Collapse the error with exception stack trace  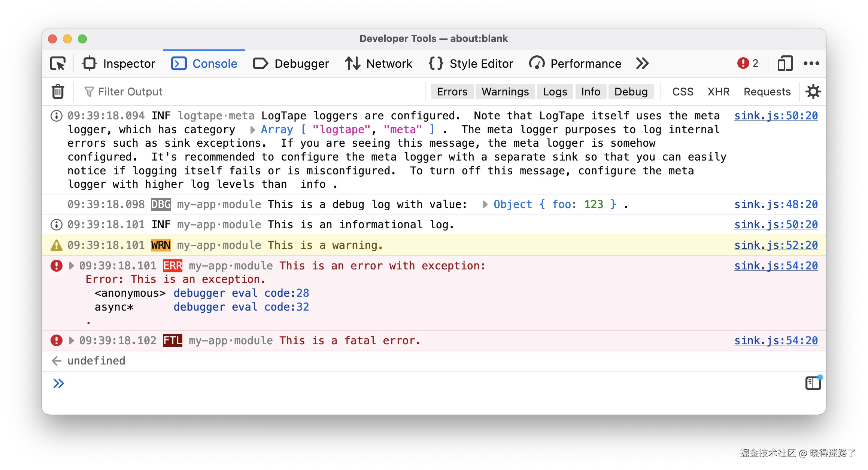71,266
